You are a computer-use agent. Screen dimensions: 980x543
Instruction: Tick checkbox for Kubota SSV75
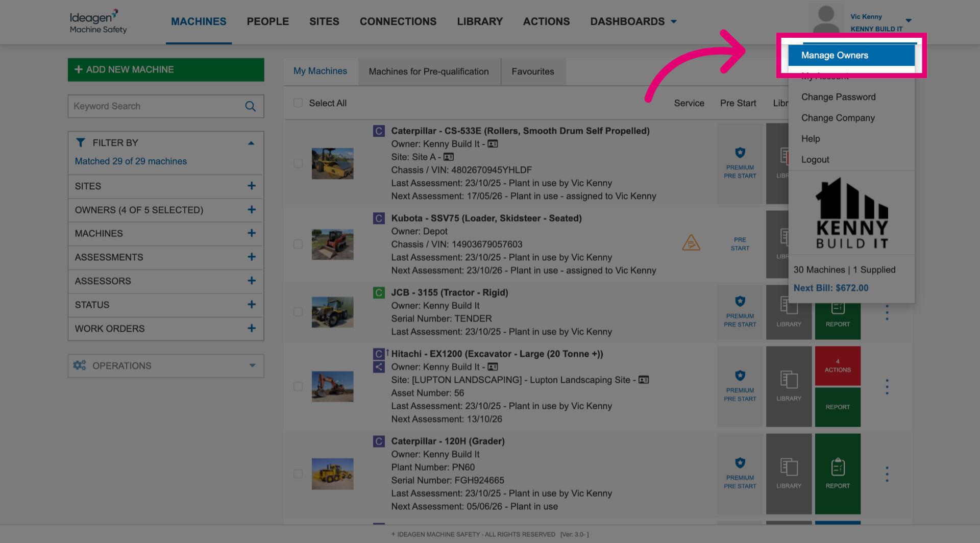pos(298,244)
